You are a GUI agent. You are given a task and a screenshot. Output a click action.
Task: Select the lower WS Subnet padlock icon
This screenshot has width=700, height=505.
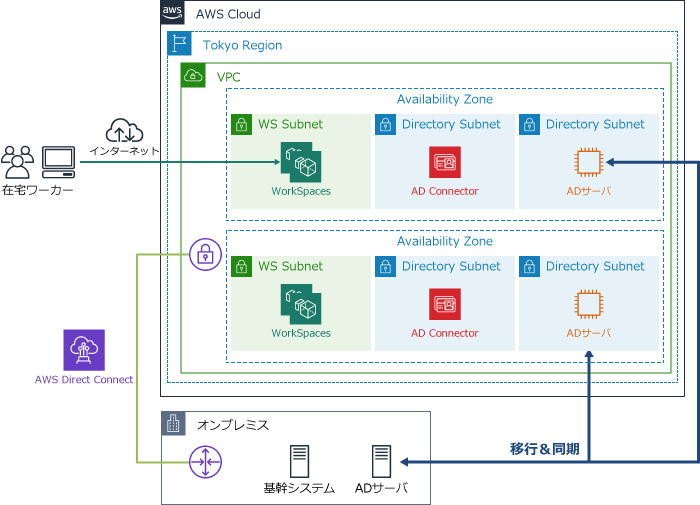[242, 266]
